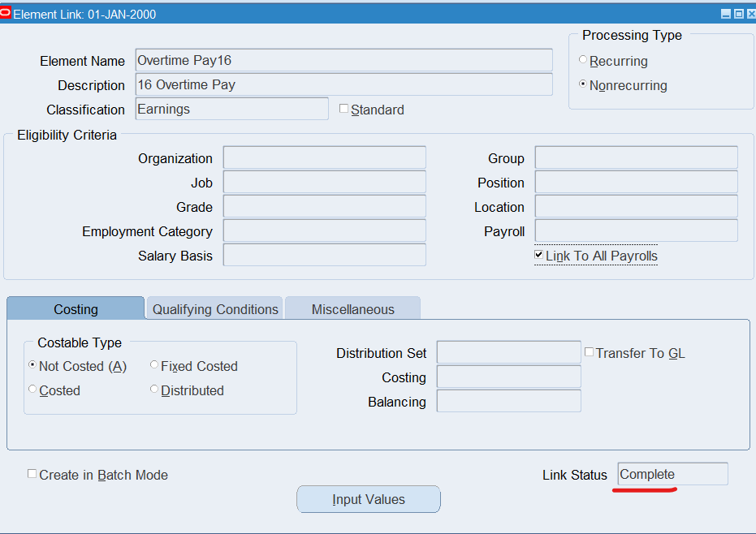Click the Link Status field

[672, 475]
